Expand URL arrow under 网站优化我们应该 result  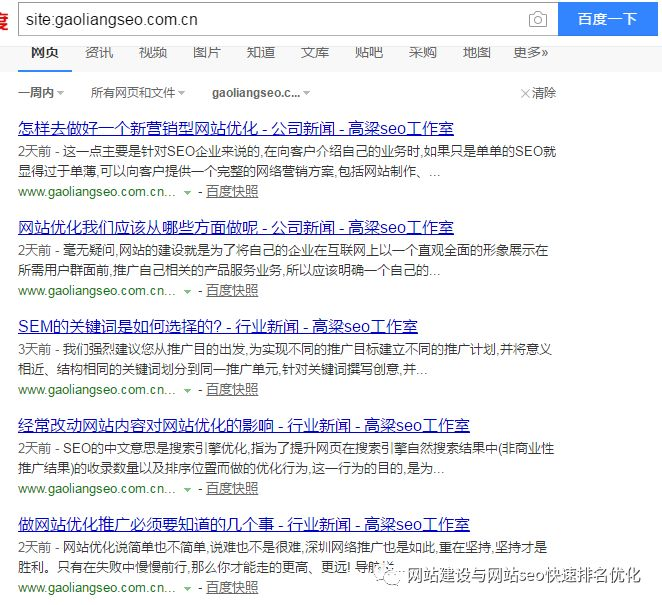pos(187,292)
